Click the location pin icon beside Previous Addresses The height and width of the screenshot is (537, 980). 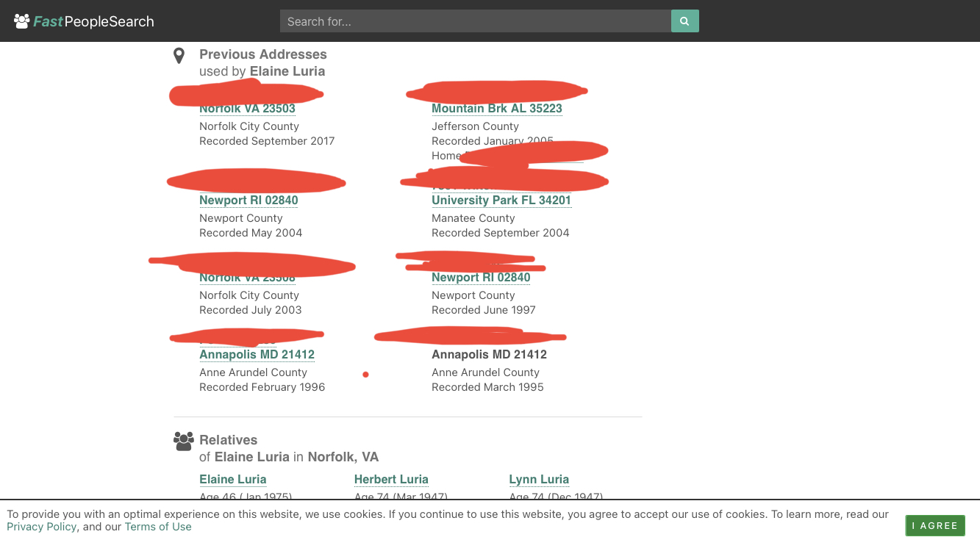(179, 56)
